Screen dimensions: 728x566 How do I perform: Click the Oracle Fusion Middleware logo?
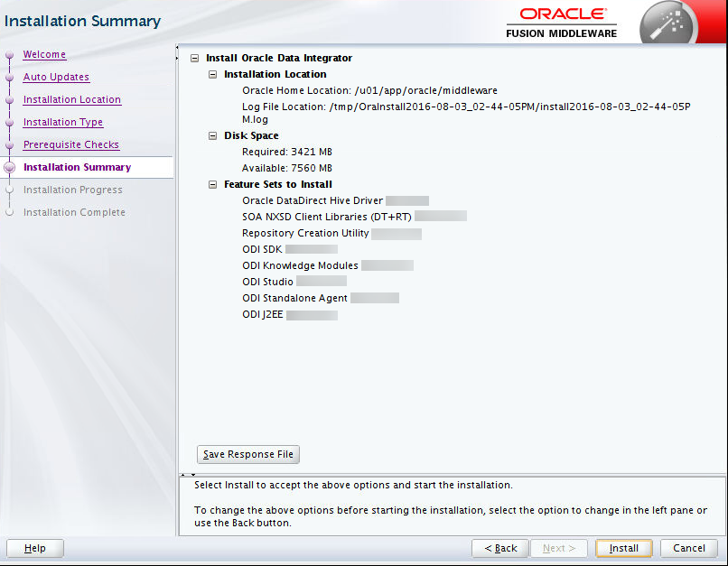click(x=562, y=20)
